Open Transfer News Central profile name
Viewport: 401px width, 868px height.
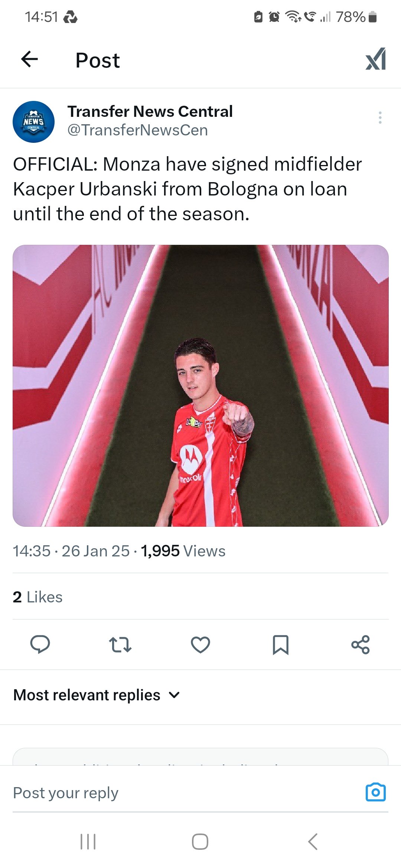[150, 111]
